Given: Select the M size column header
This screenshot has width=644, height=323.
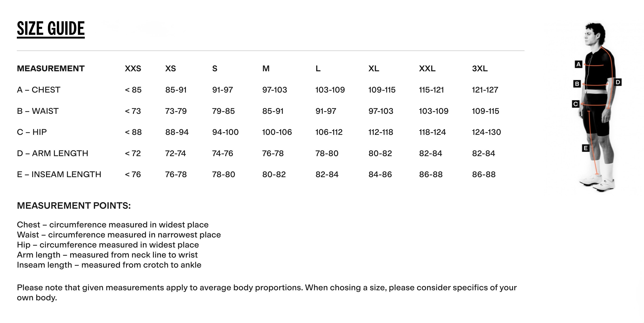Looking at the screenshot, I should click(266, 68).
